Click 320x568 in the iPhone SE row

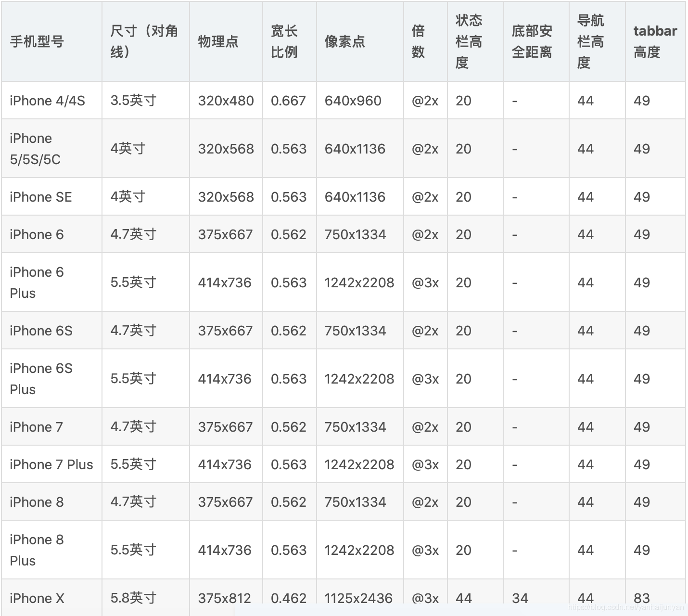226,197
